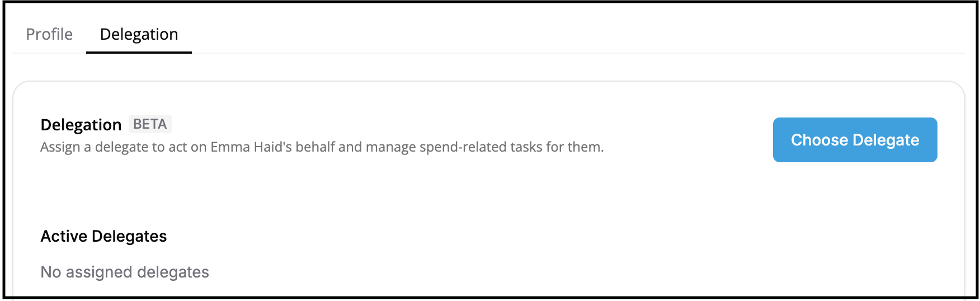Screen dimensions: 980x301
Task: Go back to the Profile view
Action: tap(49, 35)
